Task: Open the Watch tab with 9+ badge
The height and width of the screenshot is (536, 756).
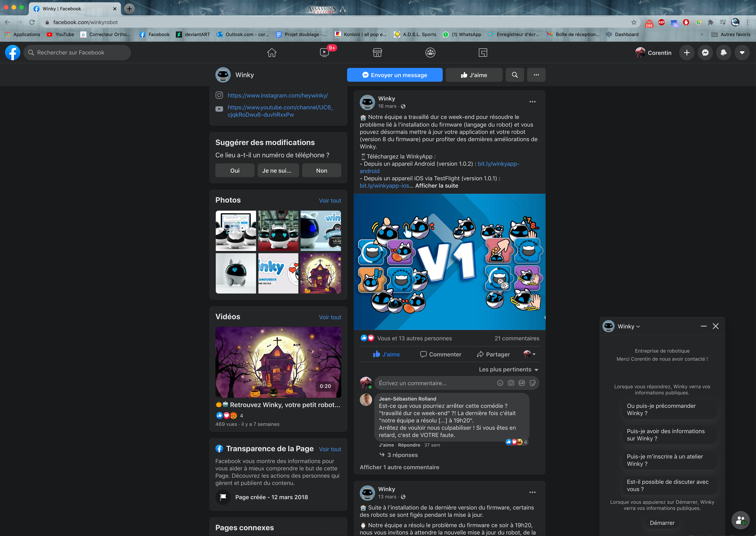Action: 324,53
